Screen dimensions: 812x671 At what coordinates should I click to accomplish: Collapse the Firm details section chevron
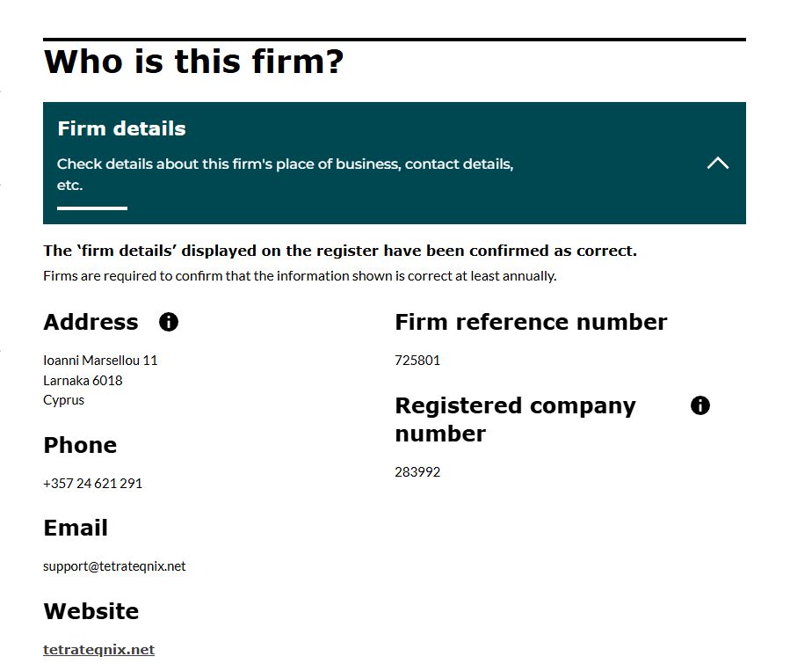718,163
